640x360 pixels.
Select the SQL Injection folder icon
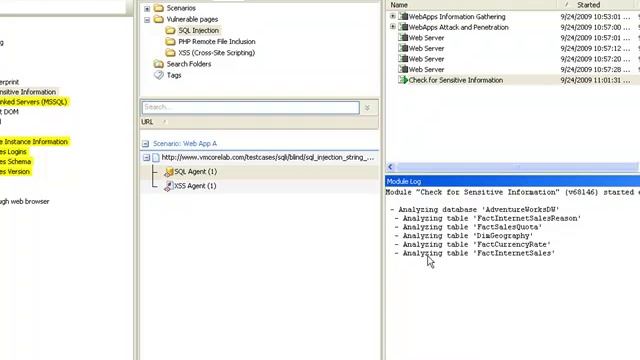tap(170, 30)
